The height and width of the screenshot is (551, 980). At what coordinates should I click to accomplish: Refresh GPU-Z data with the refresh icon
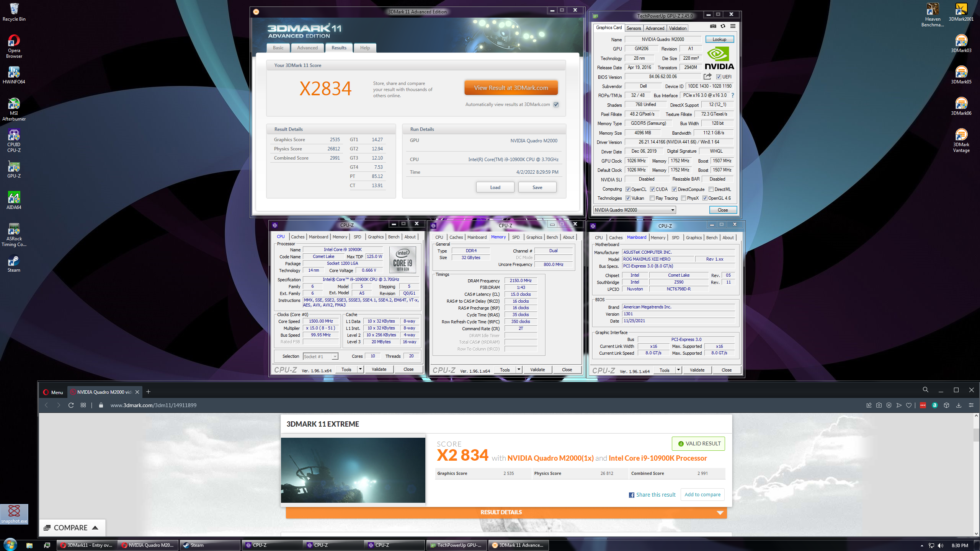click(x=723, y=26)
